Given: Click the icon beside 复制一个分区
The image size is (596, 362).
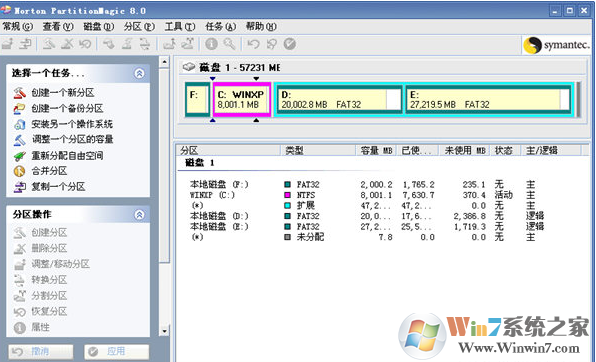Looking at the screenshot, I should click(x=19, y=187).
